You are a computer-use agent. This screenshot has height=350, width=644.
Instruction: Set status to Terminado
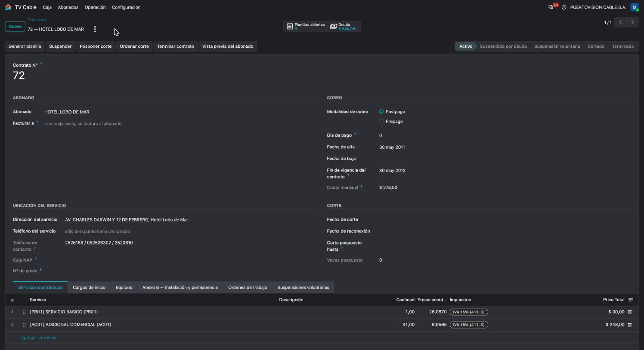click(622, 47)
